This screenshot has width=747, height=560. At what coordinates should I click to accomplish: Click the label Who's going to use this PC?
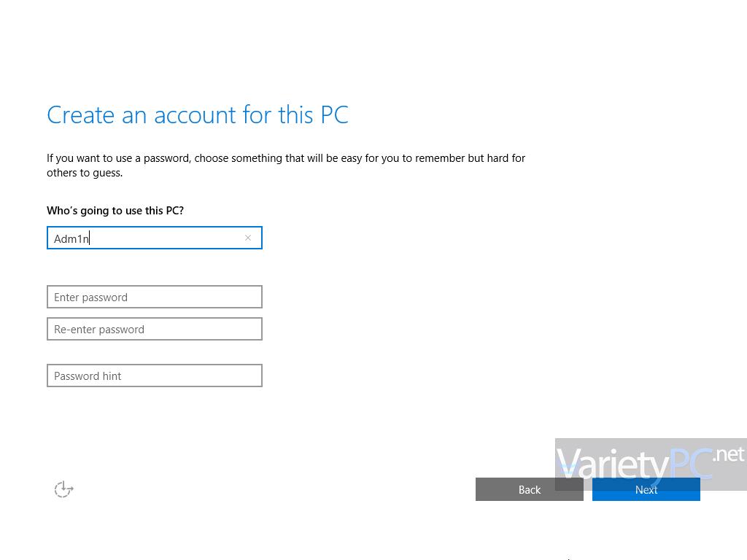pyautogui.click(x=115, y=211)
